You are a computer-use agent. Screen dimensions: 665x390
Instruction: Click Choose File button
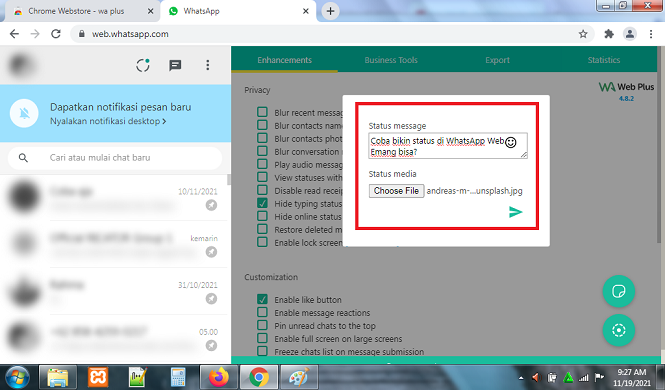click(396, 191)
